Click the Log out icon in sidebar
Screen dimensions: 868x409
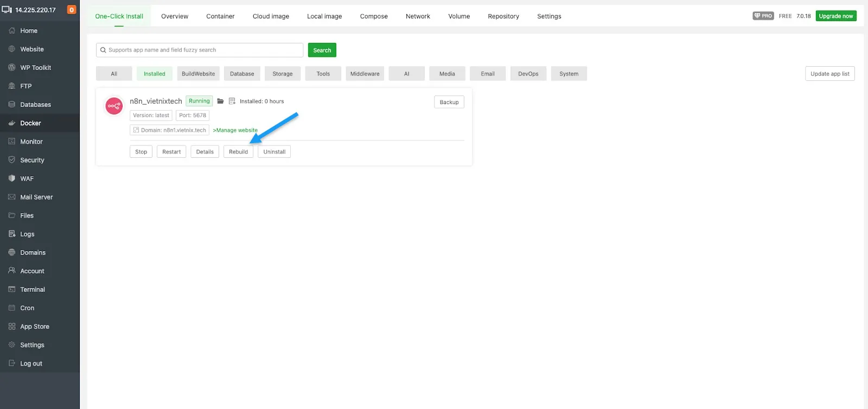pos(12,363)
